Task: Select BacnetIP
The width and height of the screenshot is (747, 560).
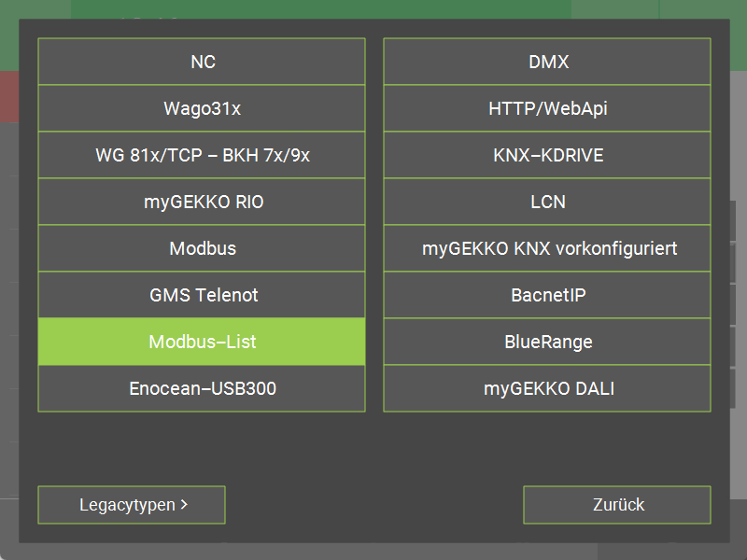Action: (x=547, y=295)
